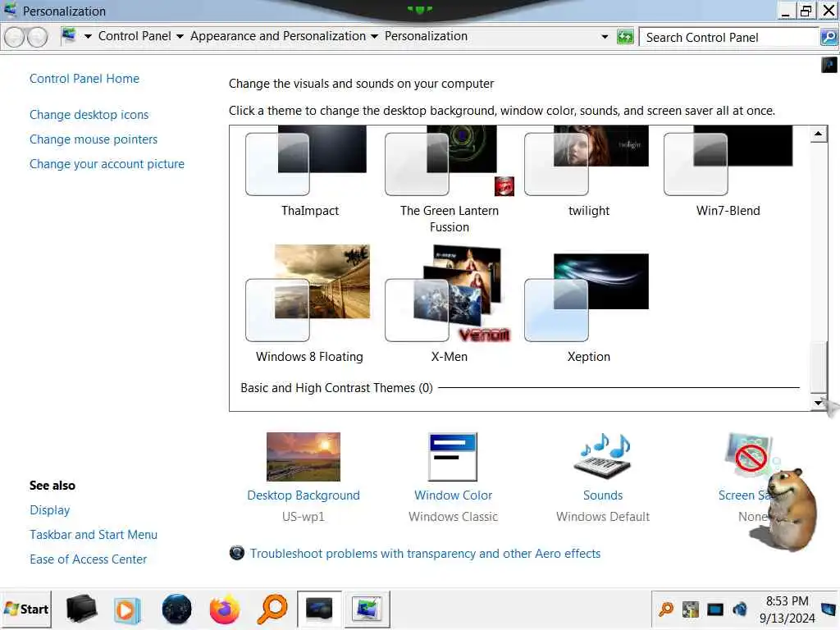This screenshot has width=840, height=630.
Task: Click the show desktop icon by clock
Action: 829,609
